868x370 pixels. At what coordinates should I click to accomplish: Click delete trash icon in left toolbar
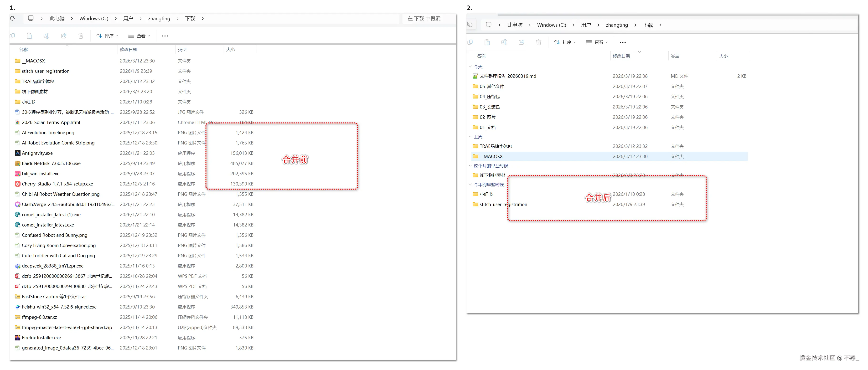[81, 36]
